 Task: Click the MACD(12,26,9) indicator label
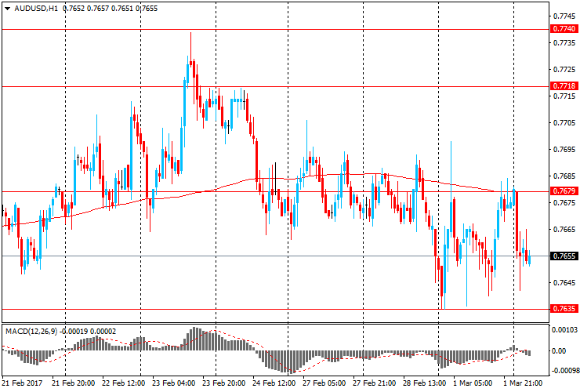31,332
